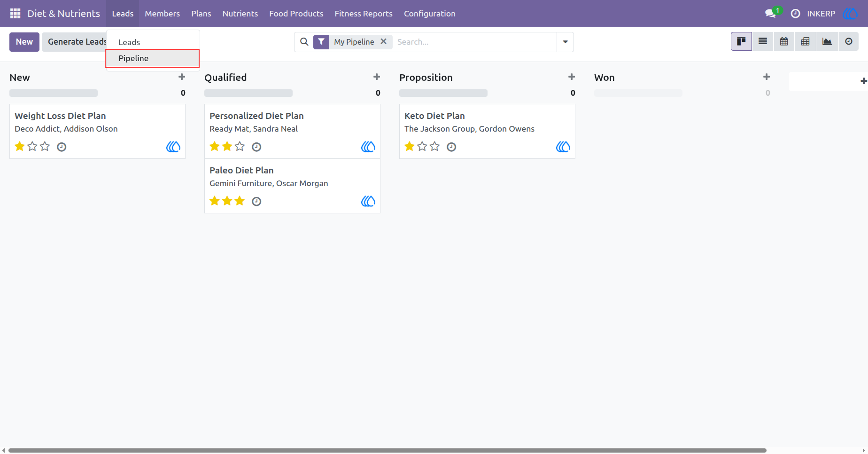This screenshot has width=868, height=454.
Task: Open the Nutrients menu
Action: [240, 14]
